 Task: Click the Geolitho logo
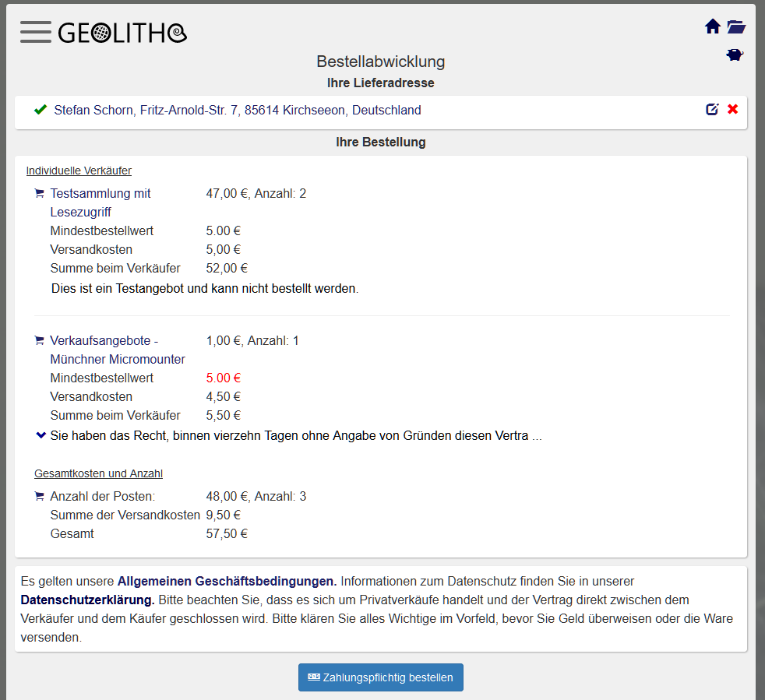(x=122, y=33)
